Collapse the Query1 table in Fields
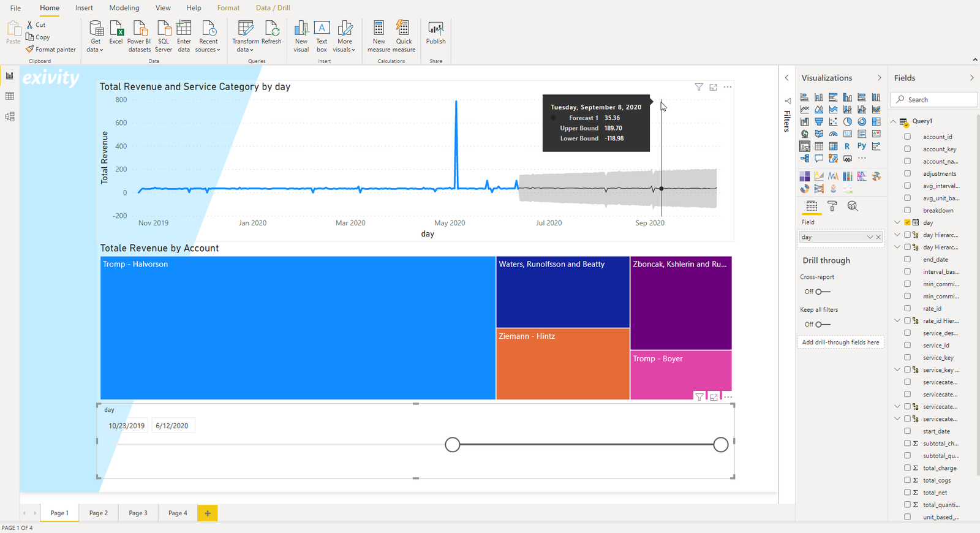 [894, 121]
